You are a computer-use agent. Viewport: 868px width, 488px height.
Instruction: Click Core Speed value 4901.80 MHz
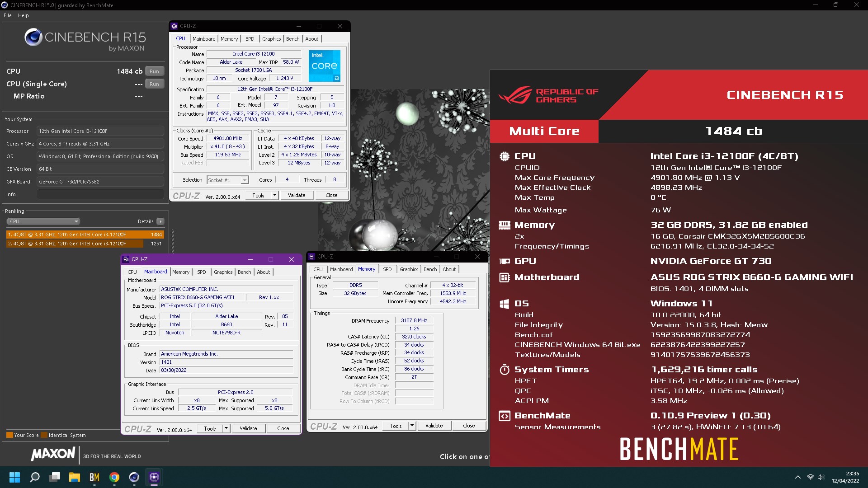point(228,139)
